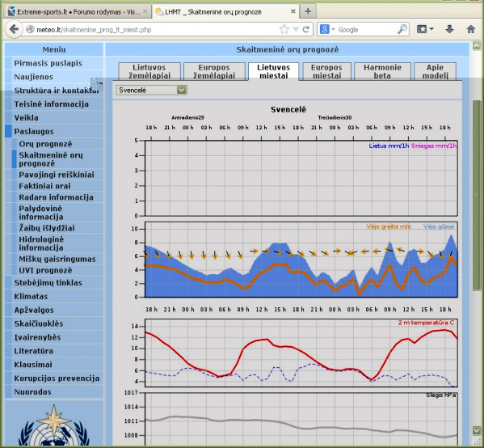
Task: Click the scrollbar down arrow
Action: (x=477, y=430)
